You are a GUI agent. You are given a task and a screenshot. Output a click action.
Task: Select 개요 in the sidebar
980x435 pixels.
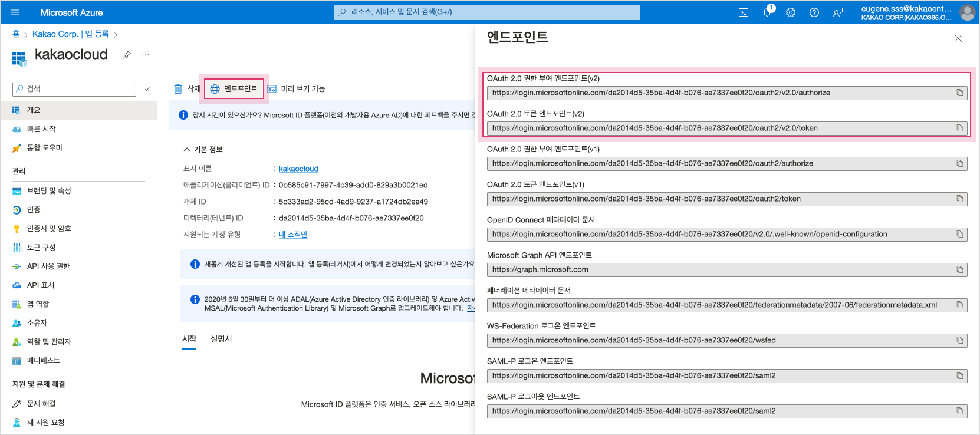pyautogui.click(x=78, y=110)
